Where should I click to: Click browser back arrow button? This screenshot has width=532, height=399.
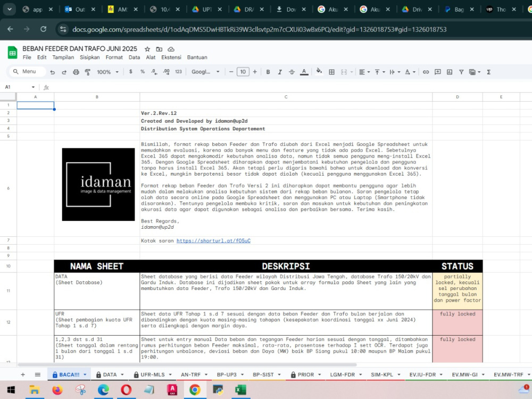point(10,29)
